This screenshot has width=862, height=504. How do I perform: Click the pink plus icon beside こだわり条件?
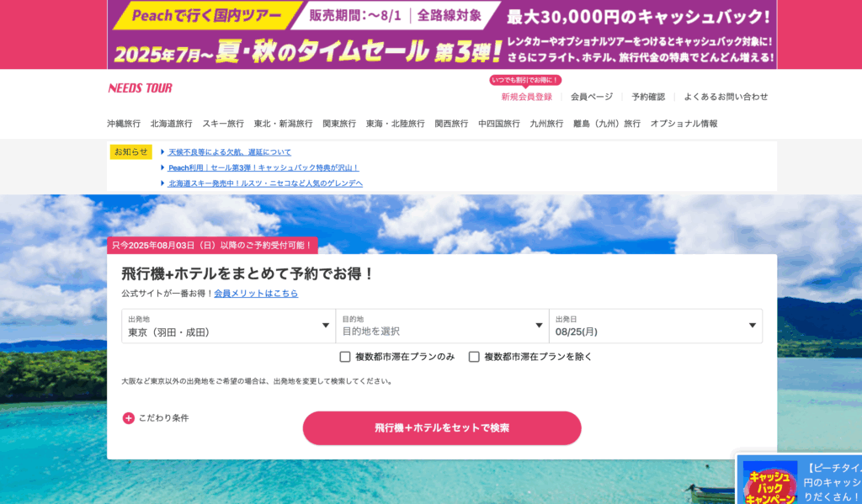(128, 418)
